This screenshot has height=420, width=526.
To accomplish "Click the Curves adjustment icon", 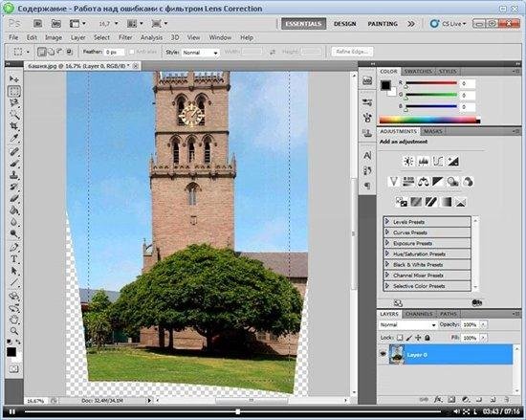I will click(438, 162).
